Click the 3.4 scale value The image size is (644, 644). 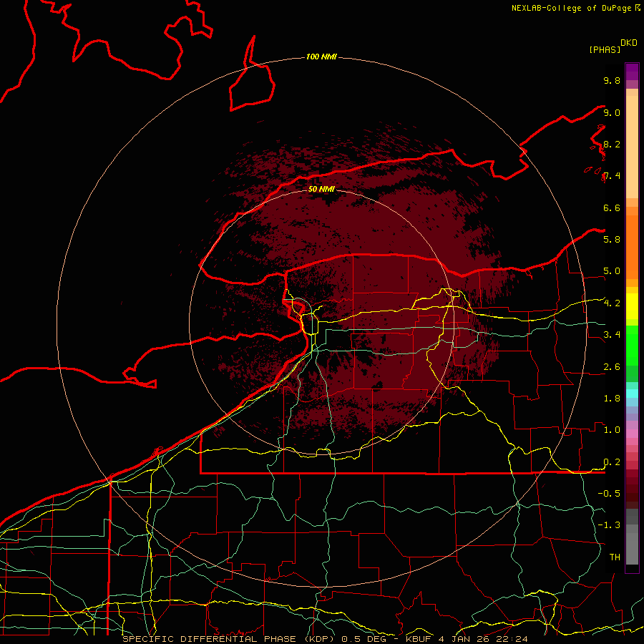tap(612, 334)
